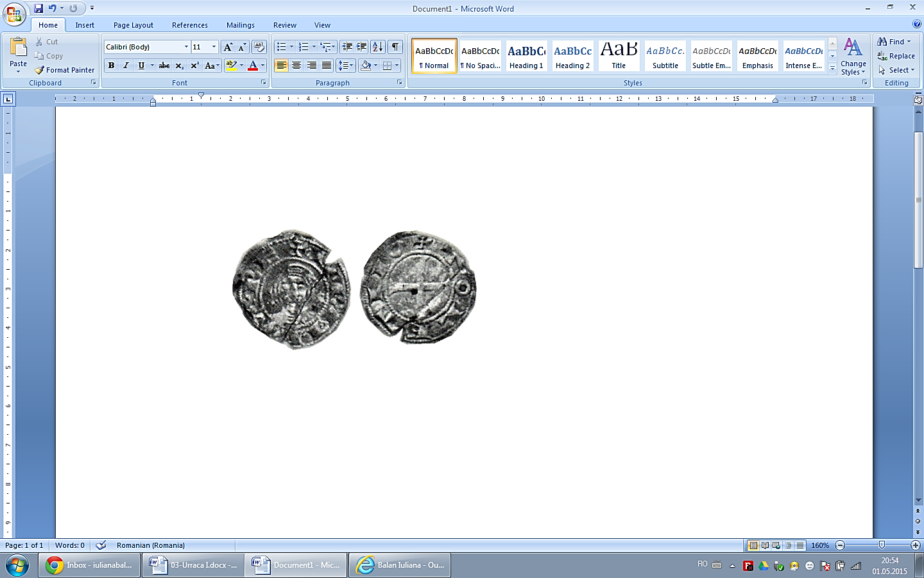The image size is (924, 578).
Task: Click the Show/Hide paragraph marks icon
Action: point(395,47)
